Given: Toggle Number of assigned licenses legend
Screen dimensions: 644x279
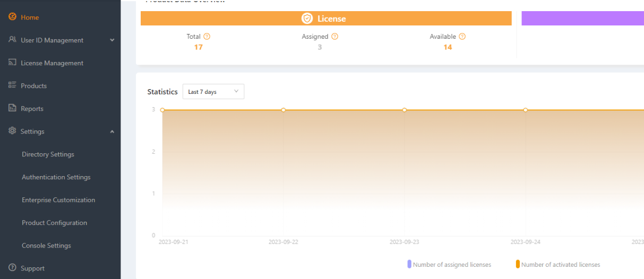Looking at the screenshot, I should coord(452,265).
